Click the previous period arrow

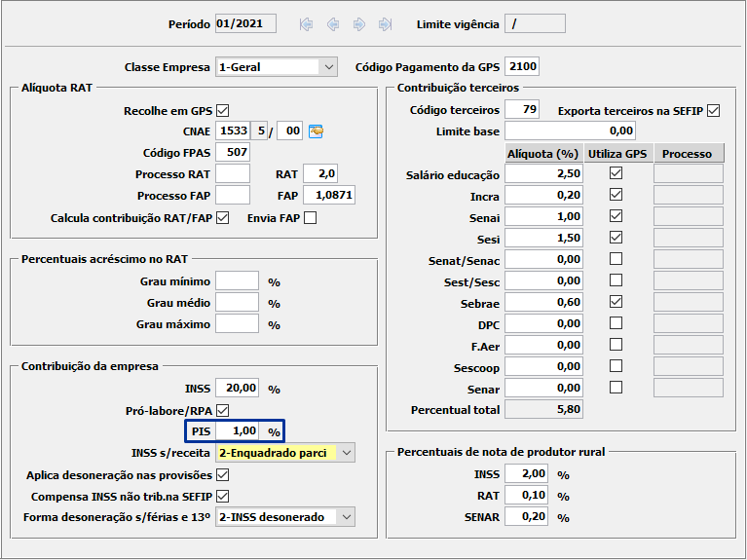pos(333,24)
